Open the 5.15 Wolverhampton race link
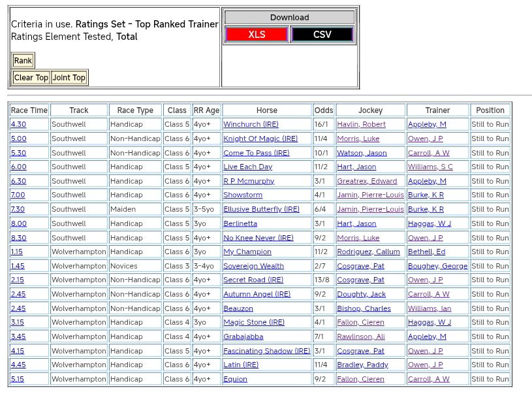Viewport: 532px width, 394px height. (x=18, y=379)
